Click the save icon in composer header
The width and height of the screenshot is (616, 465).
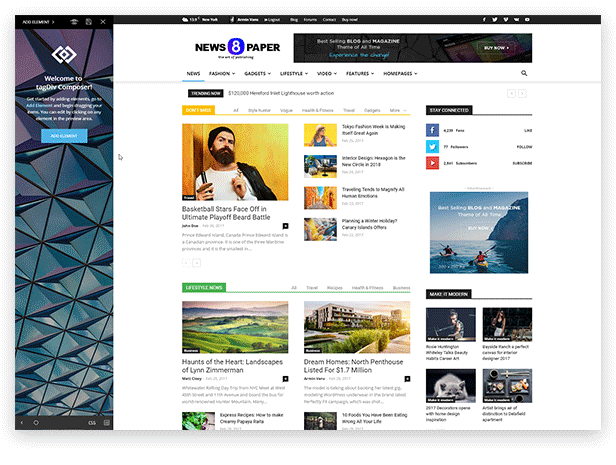click(x=88, y=20)
